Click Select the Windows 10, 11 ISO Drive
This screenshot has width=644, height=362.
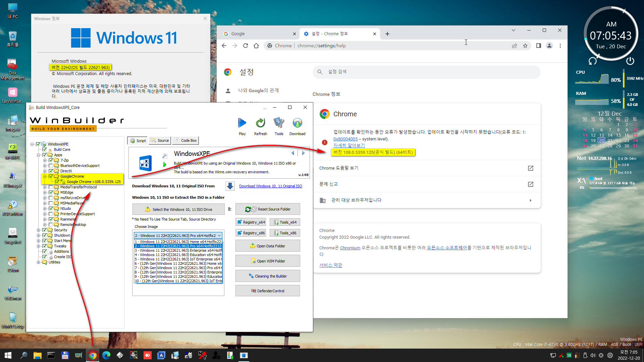[178, 209]
